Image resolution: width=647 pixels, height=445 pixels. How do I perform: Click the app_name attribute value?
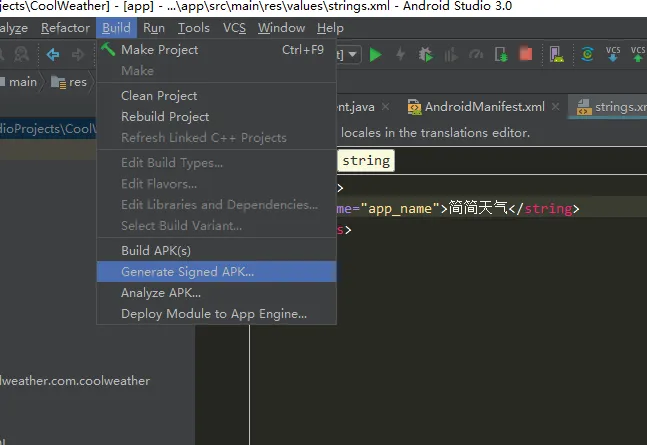(399, 208)
